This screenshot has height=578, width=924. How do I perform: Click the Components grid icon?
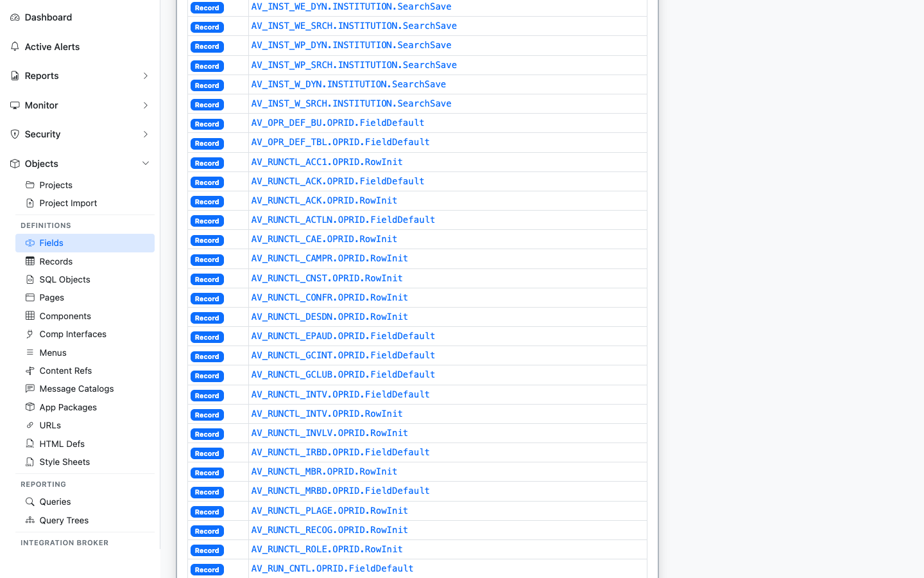[30, 316]
